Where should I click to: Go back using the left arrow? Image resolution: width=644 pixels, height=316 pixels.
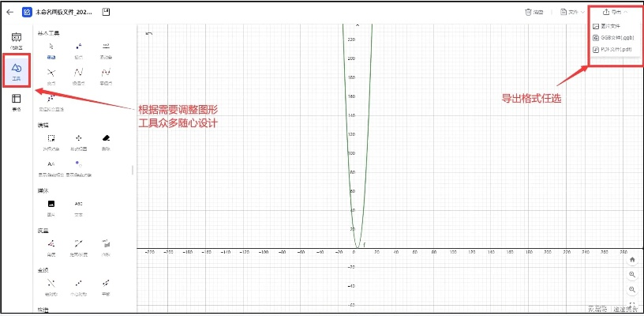tap(10, 13)
